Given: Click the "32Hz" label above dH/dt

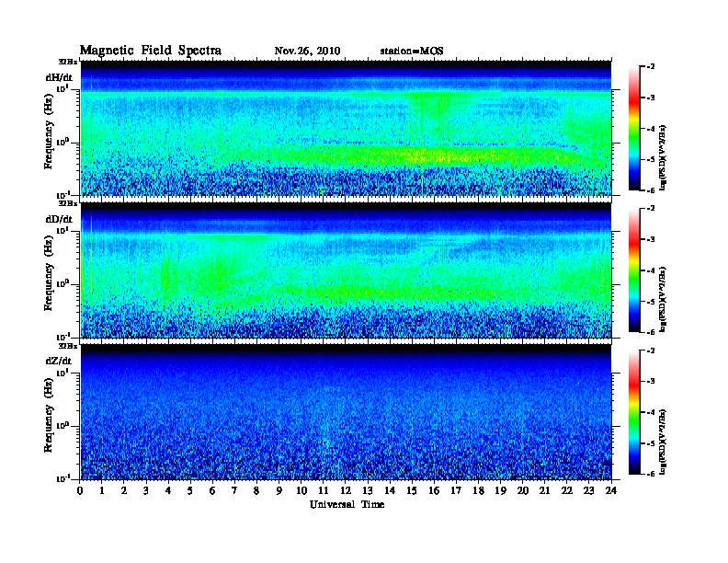Looking at the screenshot, I should [x=68, y=62].
